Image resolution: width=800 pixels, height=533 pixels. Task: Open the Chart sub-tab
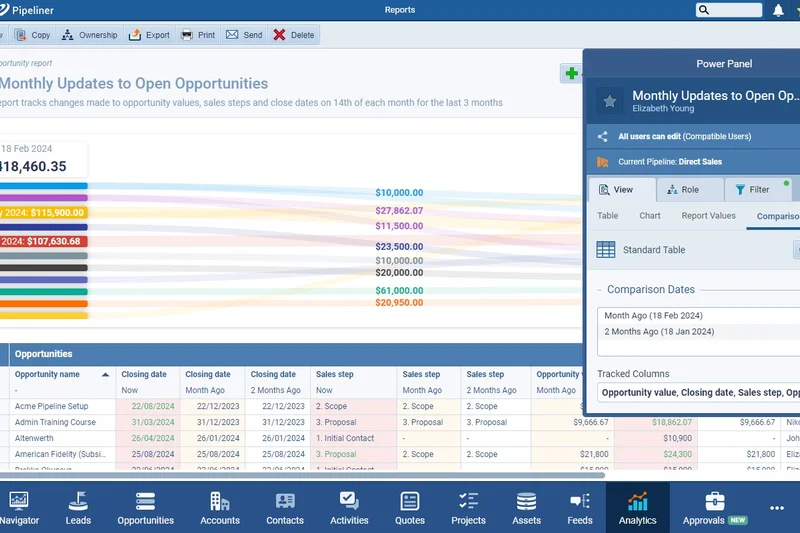[649, 216]
